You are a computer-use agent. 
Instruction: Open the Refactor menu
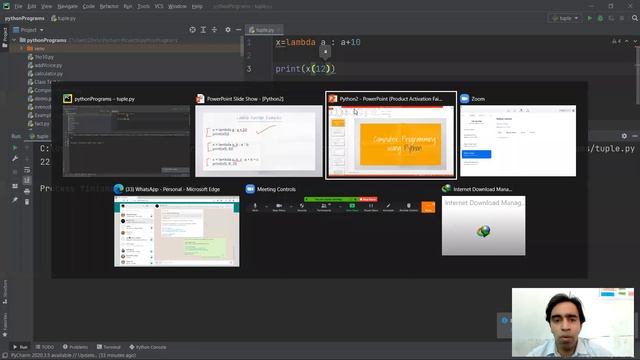(109, 6)
